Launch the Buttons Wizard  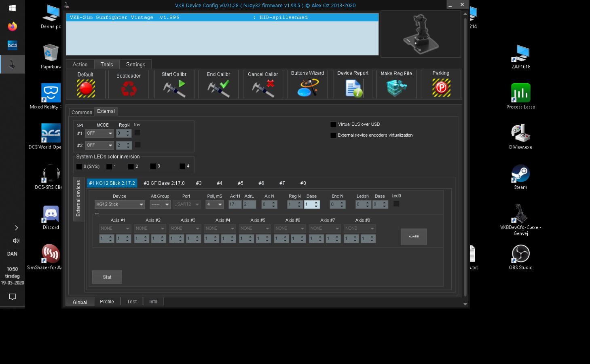pos(308,88)
